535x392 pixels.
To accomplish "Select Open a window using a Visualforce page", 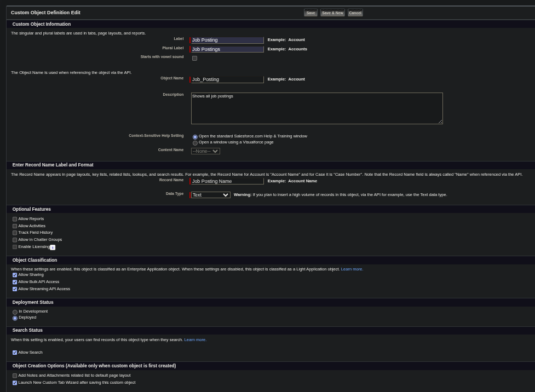I will [x=195, y=143].
